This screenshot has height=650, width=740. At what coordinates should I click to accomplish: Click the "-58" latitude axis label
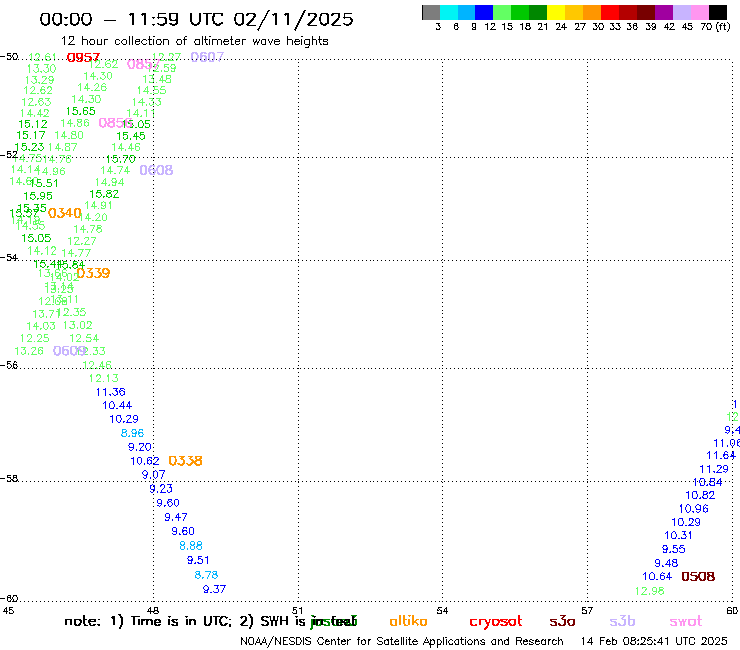tap(9, 479)
